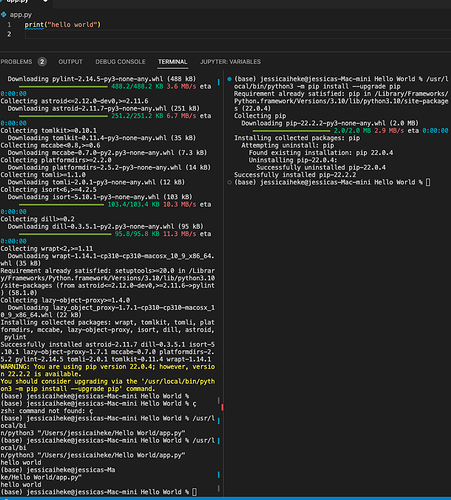Click text 'Collecting tomli>=1.1.0'

click(43, 175)
